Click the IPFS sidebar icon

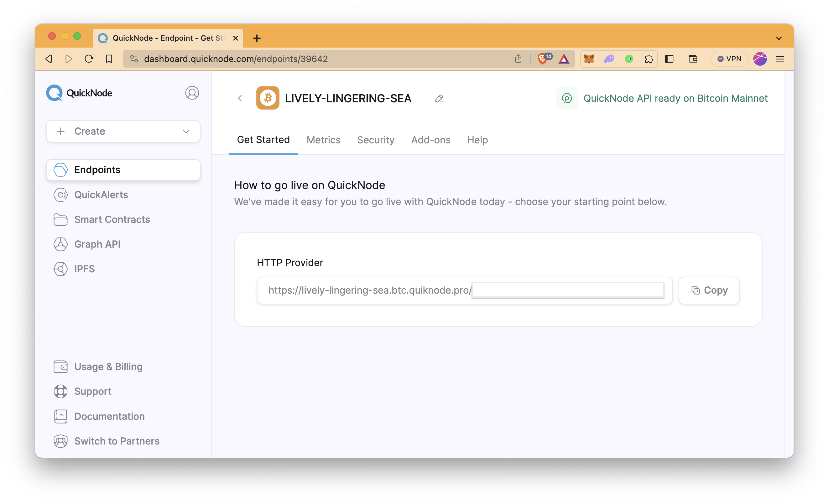(60, 269)
